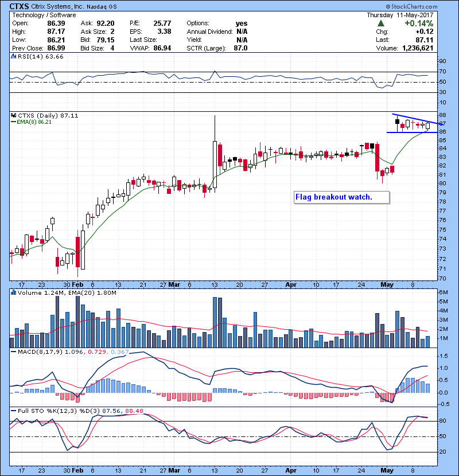Click the Open value 86.39
Viewport: 459px width, 476px height.
[56, 24]
